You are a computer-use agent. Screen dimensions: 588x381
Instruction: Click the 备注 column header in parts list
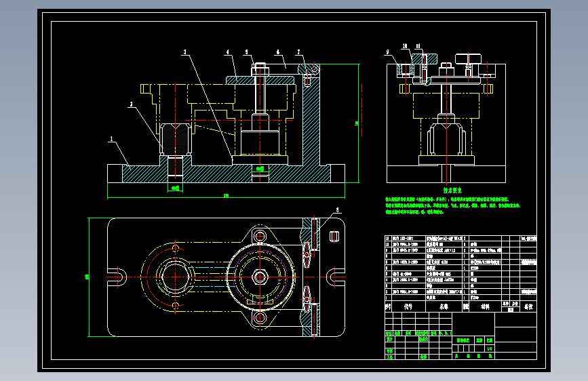point(528,306)
